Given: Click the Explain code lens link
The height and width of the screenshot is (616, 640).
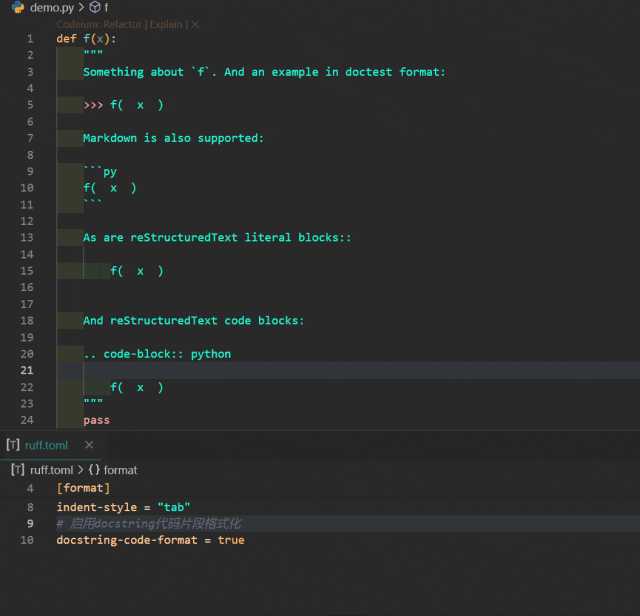Looking at the screenshot, I should pyautogui.click(x=166, y=25).
